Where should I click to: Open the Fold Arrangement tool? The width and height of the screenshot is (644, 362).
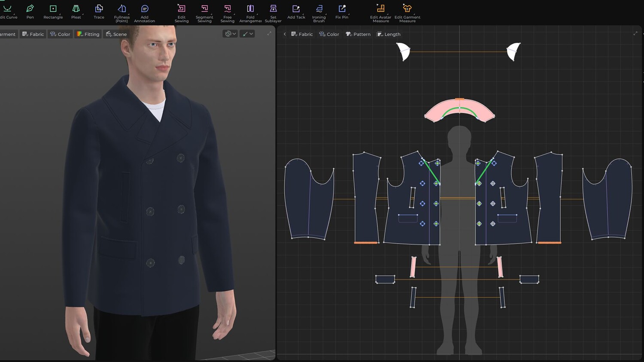click(x=250, y=13)
